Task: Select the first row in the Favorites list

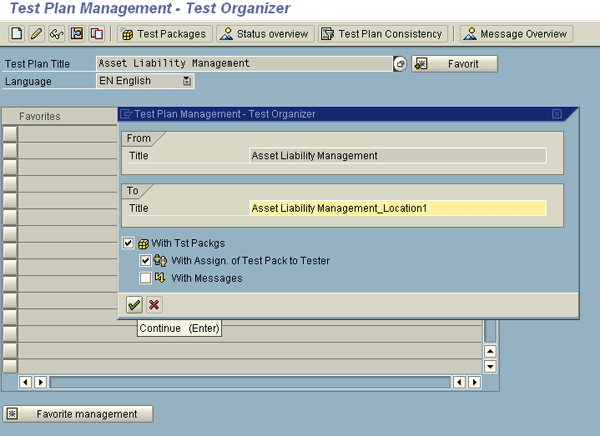Action: [x=10, y=134]
